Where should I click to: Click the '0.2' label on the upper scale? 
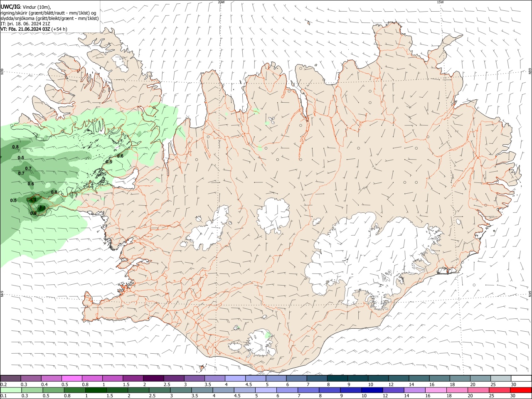[x=4, y=384]
